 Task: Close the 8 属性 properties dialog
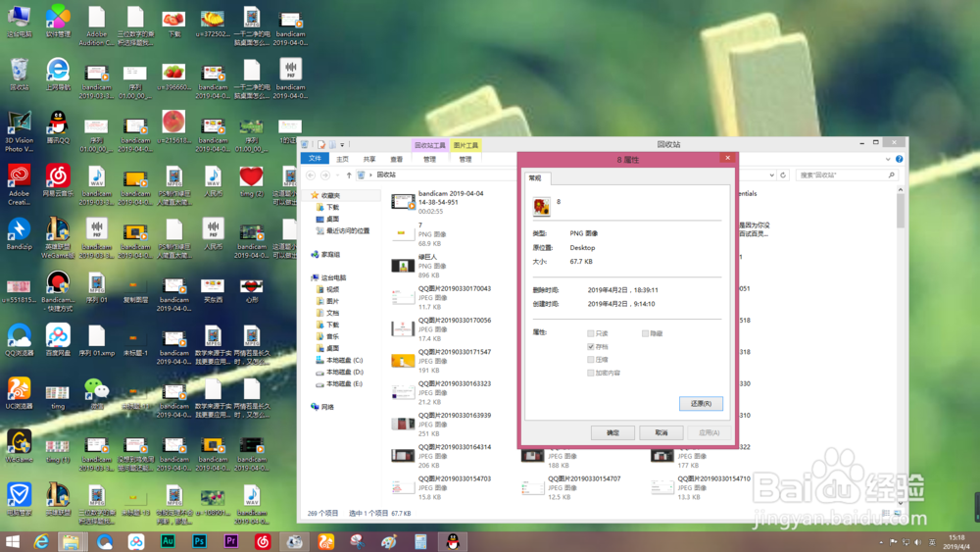click(727, 158)
